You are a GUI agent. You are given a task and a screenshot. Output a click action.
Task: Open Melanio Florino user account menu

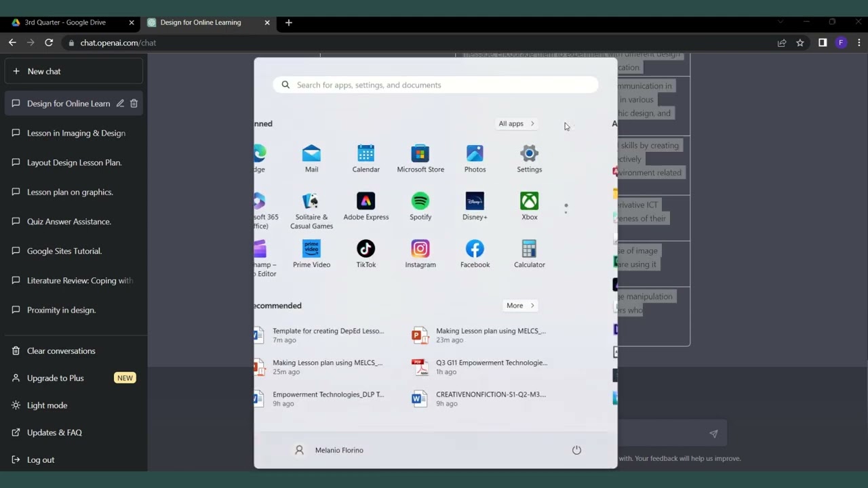pos(330,450)
